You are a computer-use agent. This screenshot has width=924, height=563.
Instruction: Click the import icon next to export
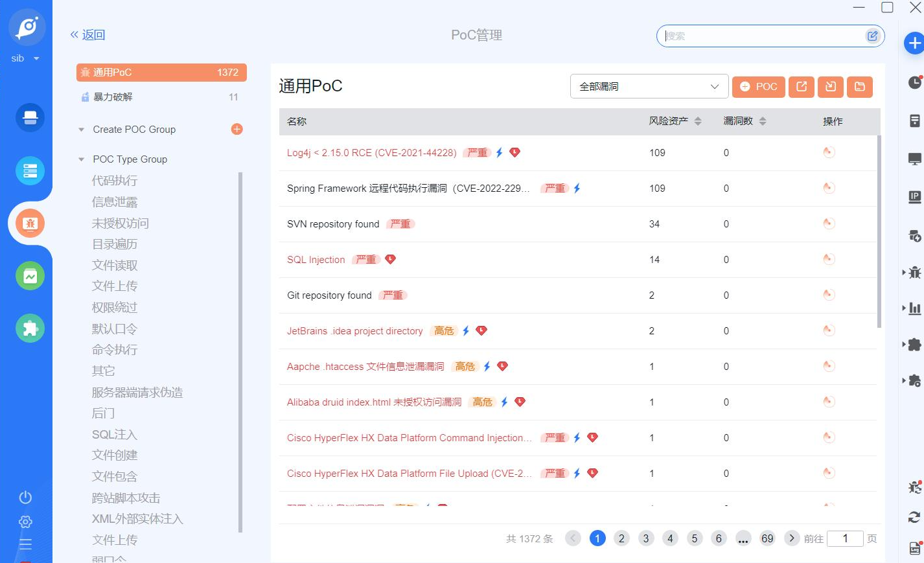pos(831,87)
